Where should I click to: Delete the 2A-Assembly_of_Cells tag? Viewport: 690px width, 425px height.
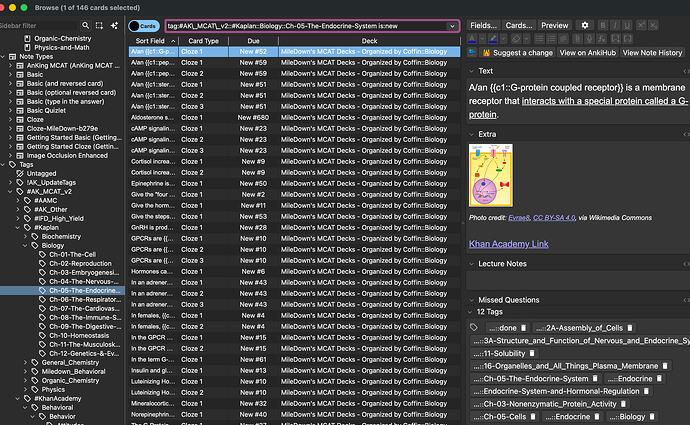point(630,328)
